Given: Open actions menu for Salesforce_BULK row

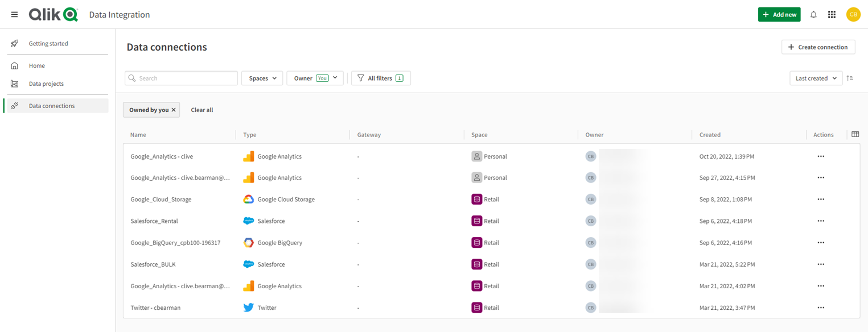Looking at the screenshot, I should coord(820,264).
